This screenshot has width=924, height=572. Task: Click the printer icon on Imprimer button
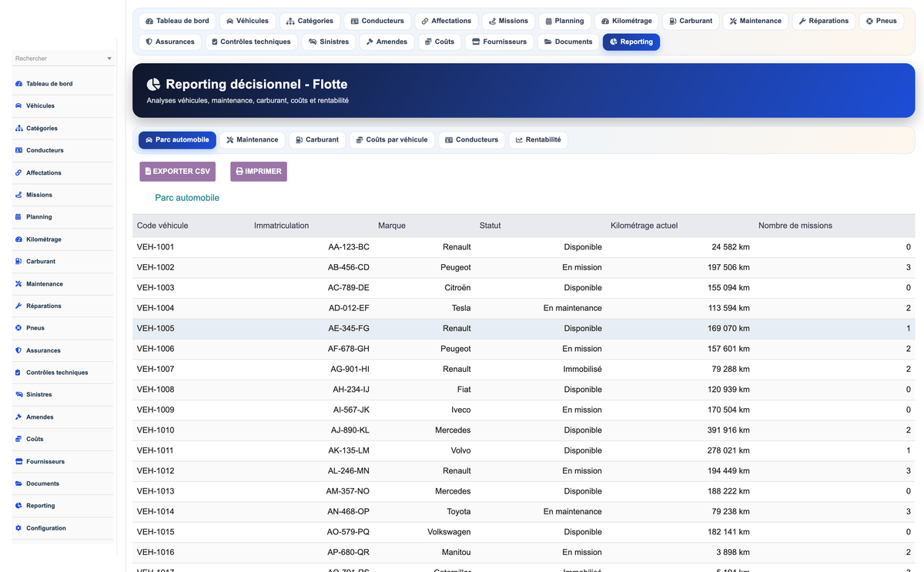pos(239,172)
